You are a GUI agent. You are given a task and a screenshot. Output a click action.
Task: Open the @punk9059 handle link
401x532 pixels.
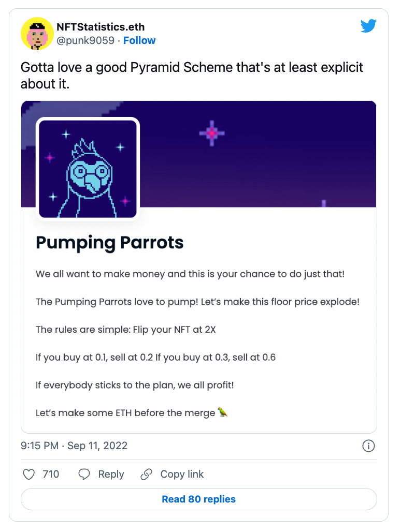click(x=85, y=40)
